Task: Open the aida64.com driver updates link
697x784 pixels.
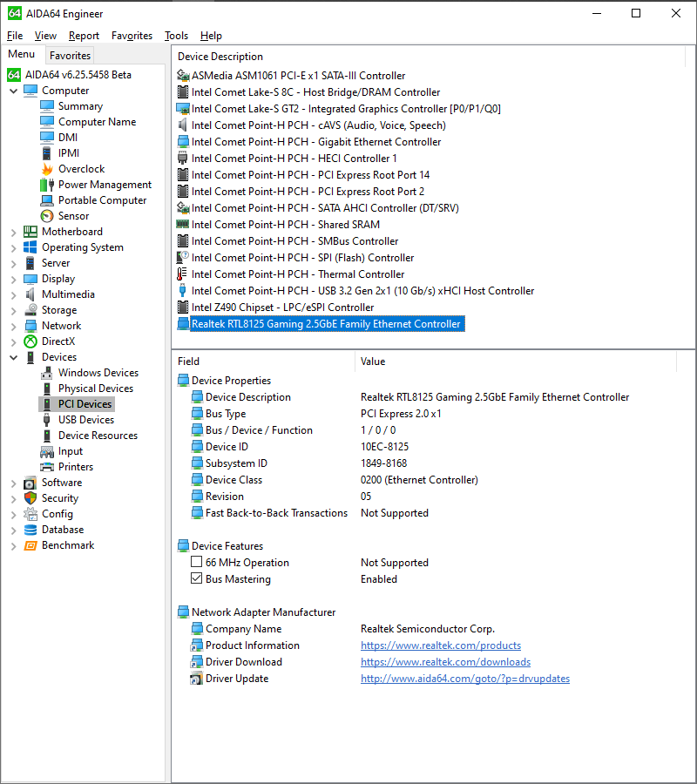Action: (465, 679)
